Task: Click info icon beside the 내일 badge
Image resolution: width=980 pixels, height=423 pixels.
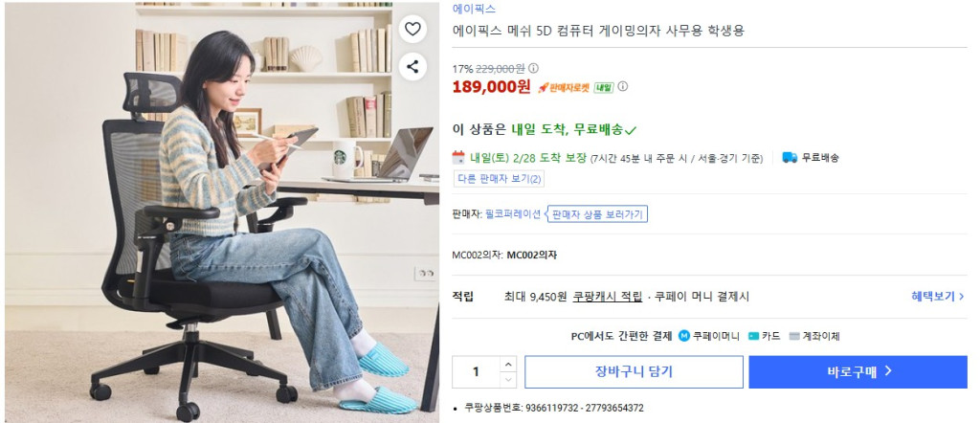Action: point(622,87)
